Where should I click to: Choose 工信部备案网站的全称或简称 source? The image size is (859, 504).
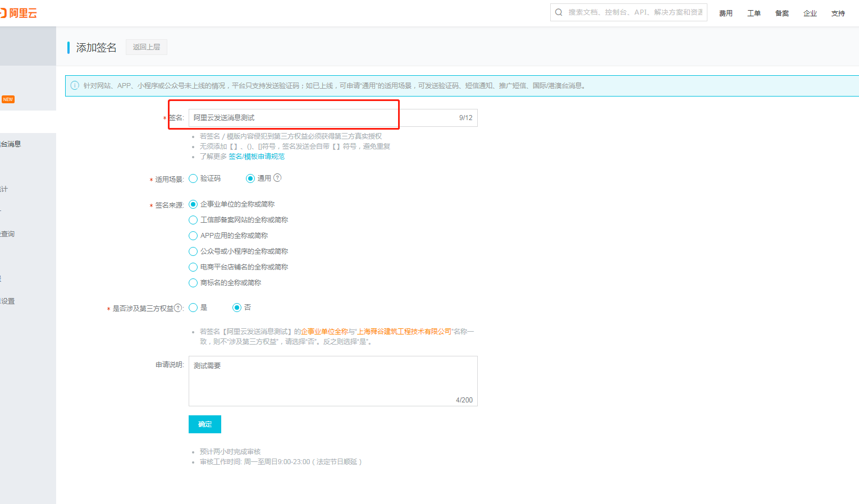[x=193, y=220]
